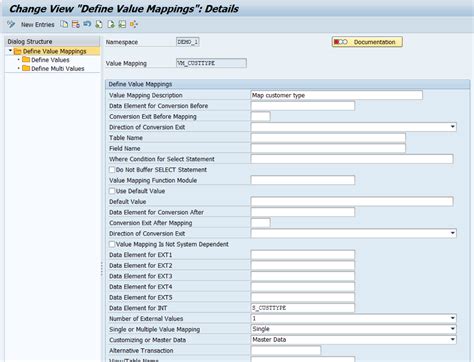Click the Delete entry toolbar icon
The image size is (474, 362).
pyautogui.click(x=76, y=24)
